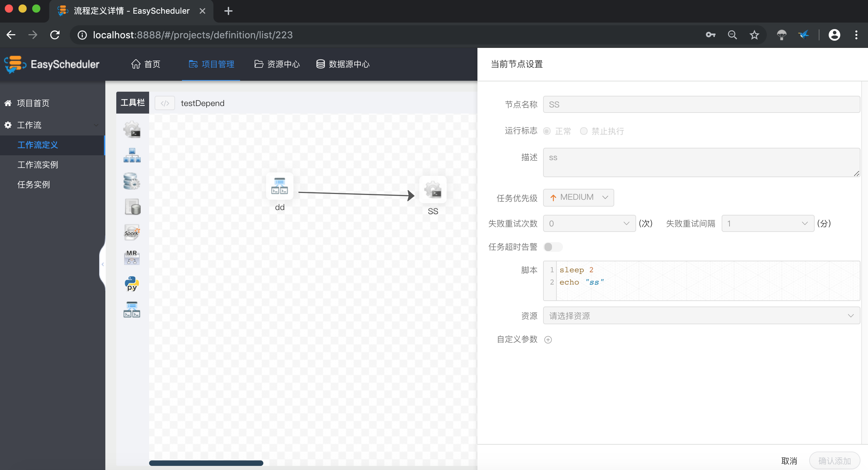
Task: Collapse the sidebar with the arrow handle
Action: click(x=102, y=264)
